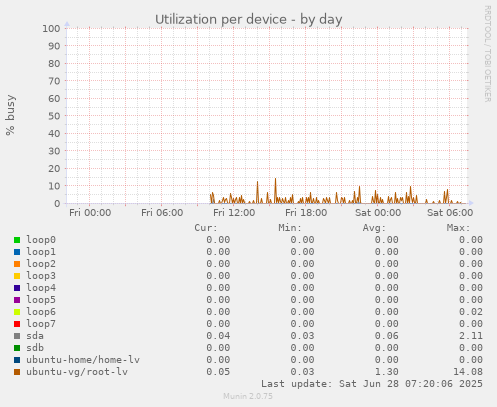
Task: Click sda max value 2.11
Action: (x=471, y=336)
